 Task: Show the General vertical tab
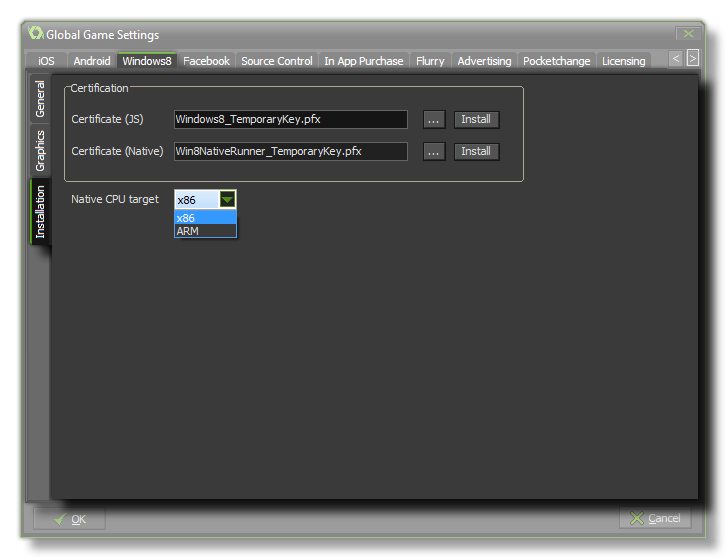pyautogui.click(x=41, y=100)
